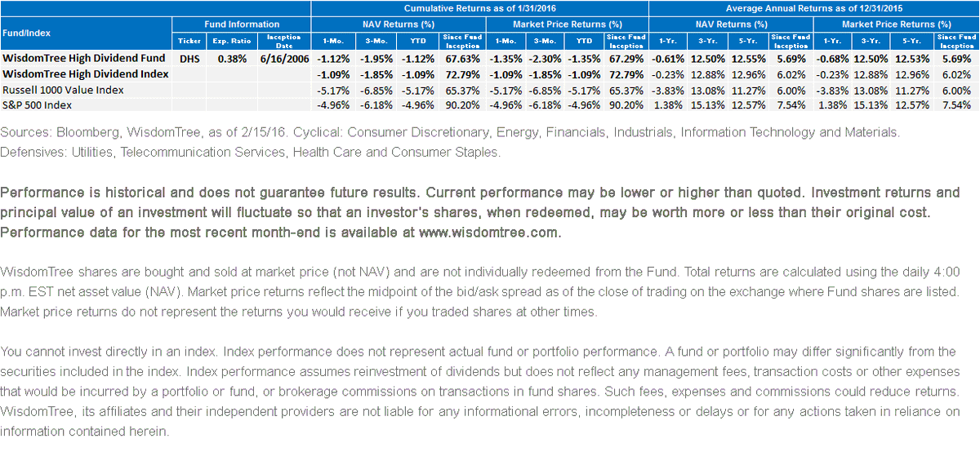Open the www.wisdomtree.com link text
Image resolution: width=980 pixels, height=452 pixels.
[488, 232]
